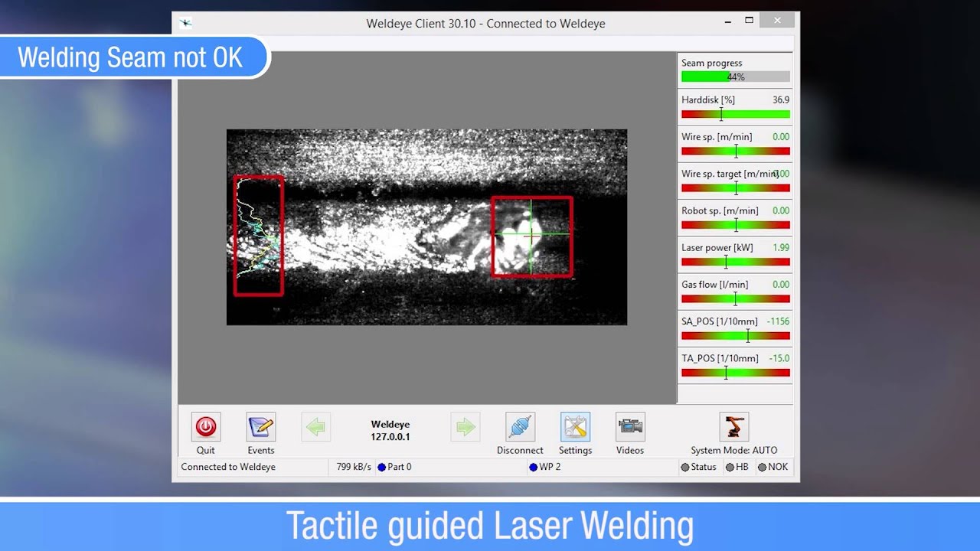Click the Robot sp. [m/min] gauge bar
Viewport: 980px width, 551px height.
pyautogui.click(x=736, y=225)
